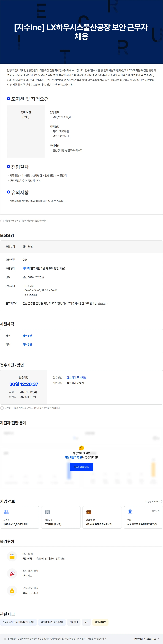163x644 pixels.
Task: Click the 잡코리아 이력서 format text
Action: (75, 383)
